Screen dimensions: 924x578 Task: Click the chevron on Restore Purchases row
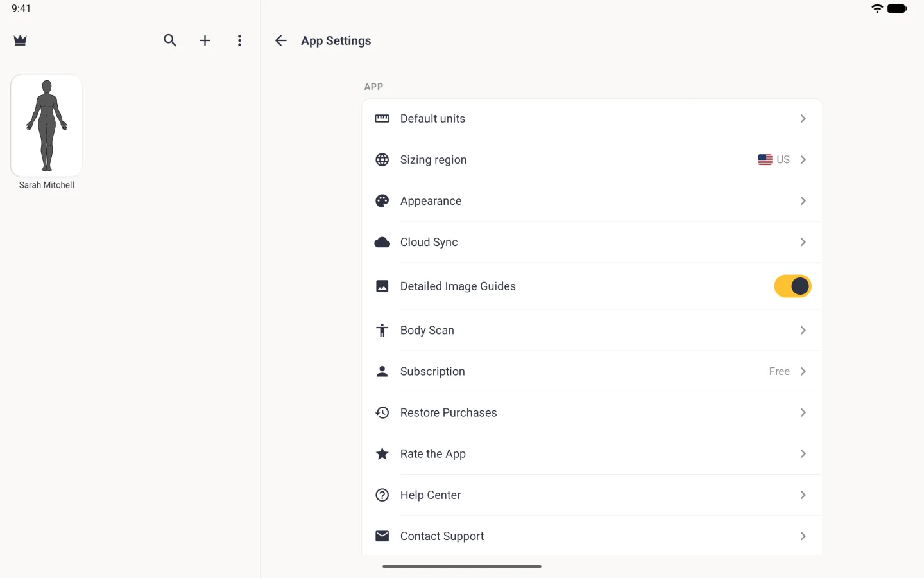coord(803,412)
